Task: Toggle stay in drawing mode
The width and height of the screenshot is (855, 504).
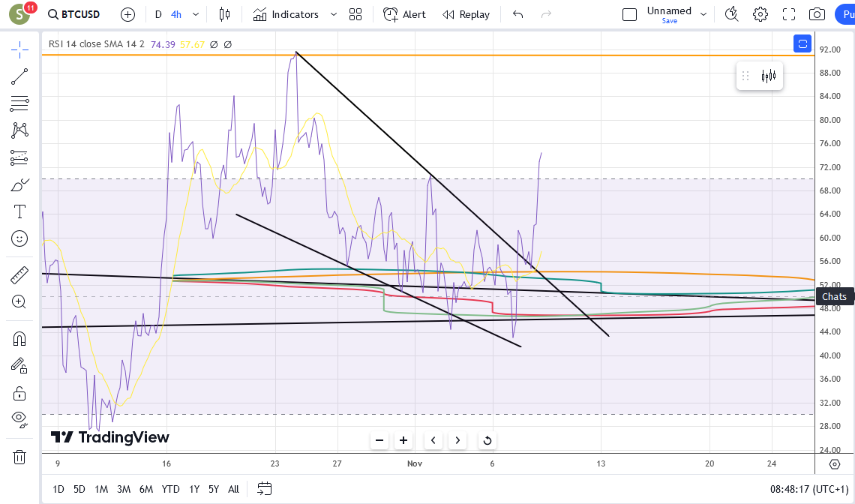Action: [x=19, y=365]
